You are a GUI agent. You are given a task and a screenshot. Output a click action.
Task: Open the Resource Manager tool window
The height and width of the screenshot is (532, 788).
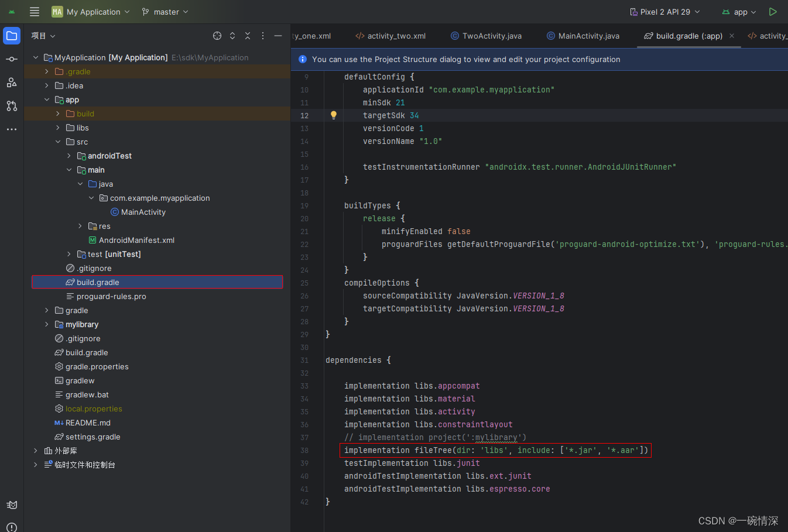12,83
